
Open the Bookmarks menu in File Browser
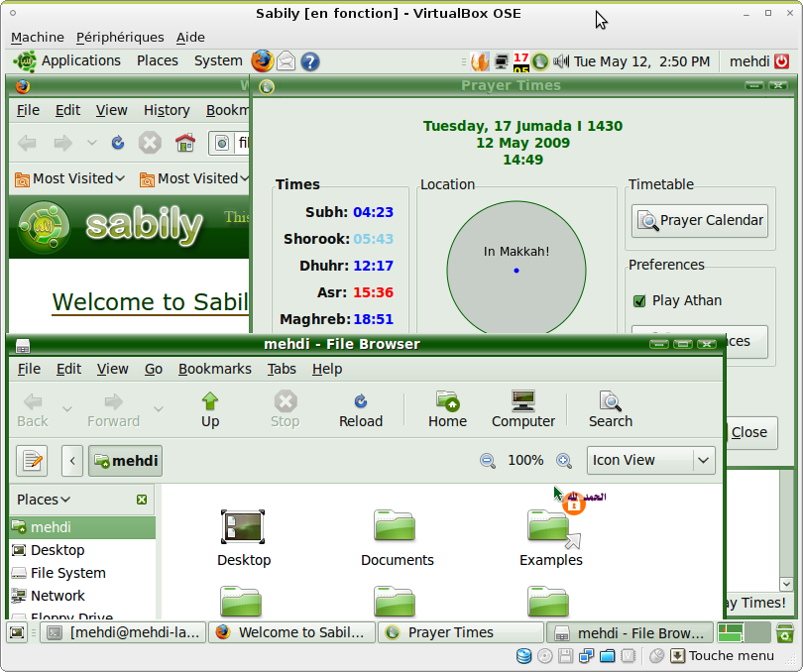click(214, 369)
